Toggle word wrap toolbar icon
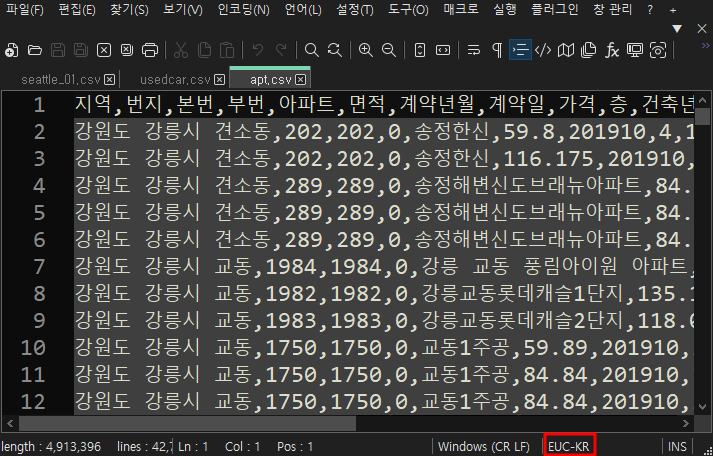Image resolution: width=713 pixels, height=456 pixels. click(474, 50)
